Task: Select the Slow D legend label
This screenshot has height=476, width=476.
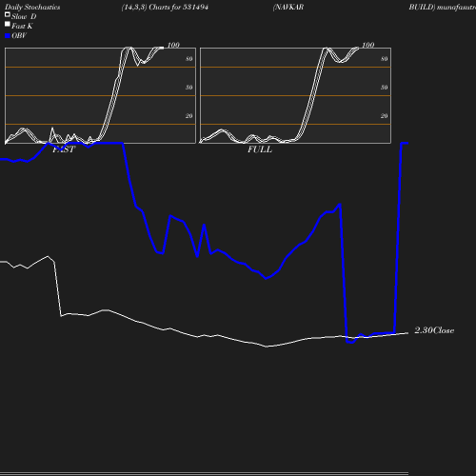Action: (x=24, y=16)
